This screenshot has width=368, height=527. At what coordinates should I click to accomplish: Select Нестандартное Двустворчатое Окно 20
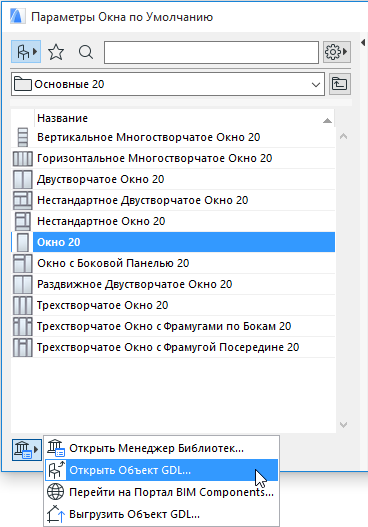[173, 200]
